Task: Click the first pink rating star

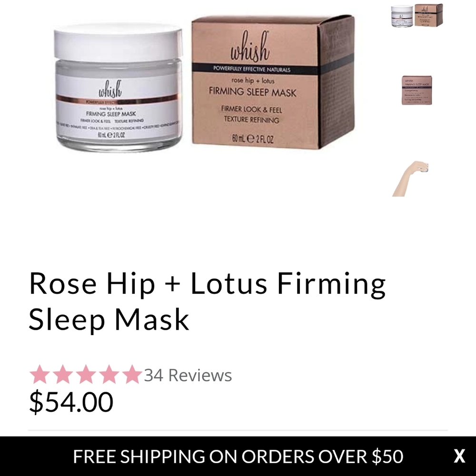Action: [40, 374]
